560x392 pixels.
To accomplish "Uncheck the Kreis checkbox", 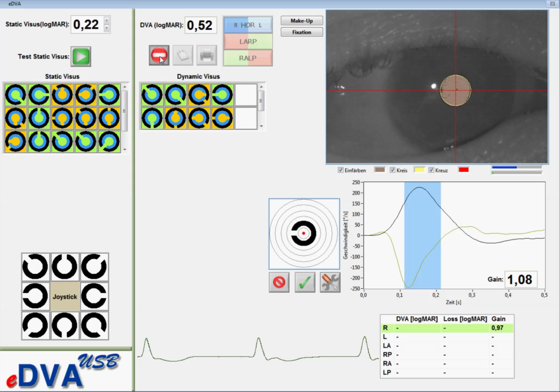I will point(393,171).
